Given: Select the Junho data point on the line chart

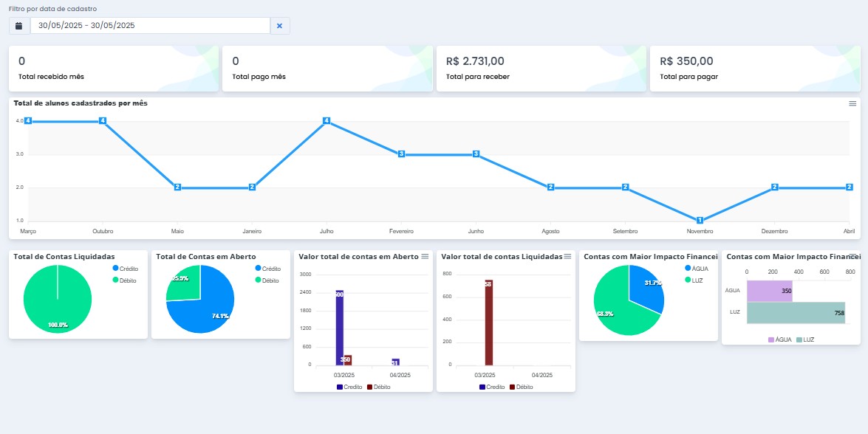Looking at the screenshot, I should pos(476,154).
